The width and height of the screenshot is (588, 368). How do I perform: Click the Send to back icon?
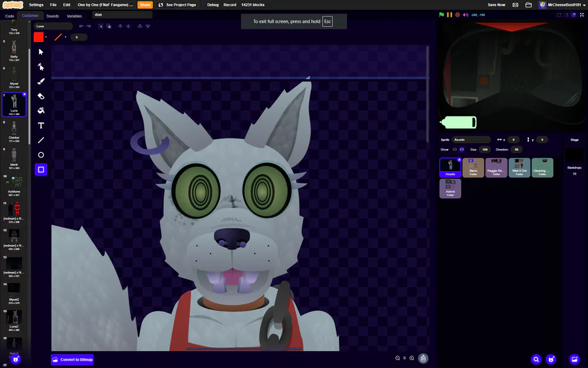(148, 26)
